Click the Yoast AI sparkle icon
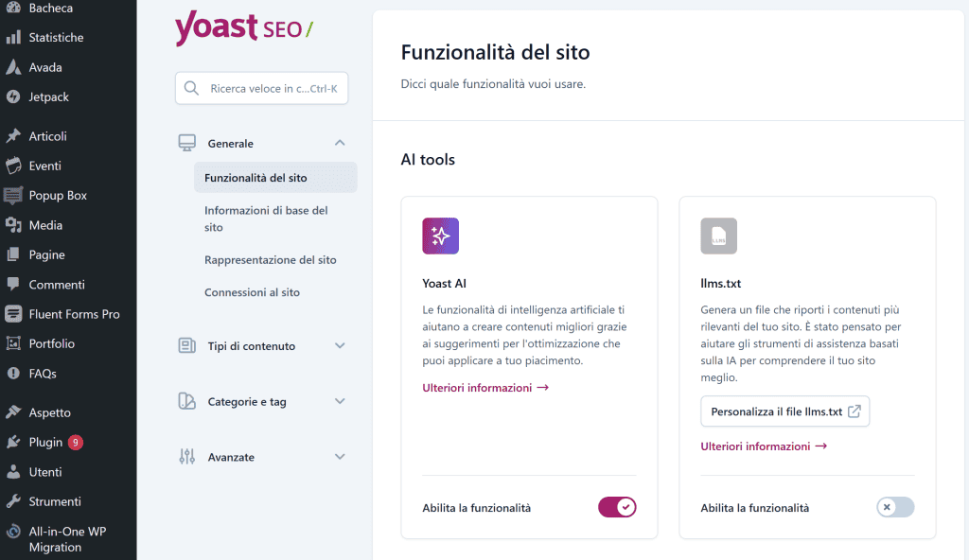The width and height of the screenshot is (969, 560). (x=441, y=236)
